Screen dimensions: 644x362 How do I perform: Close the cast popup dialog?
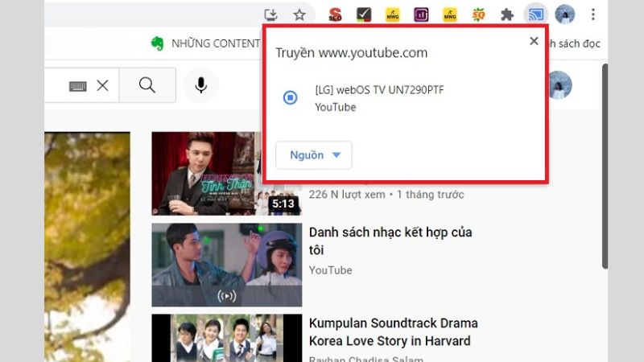(534, 41)
